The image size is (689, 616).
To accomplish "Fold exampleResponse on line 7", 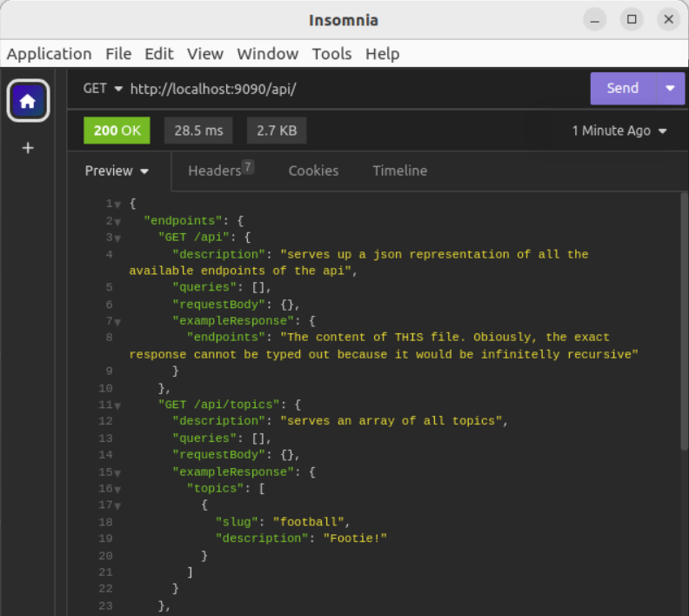I will point(117,322).
